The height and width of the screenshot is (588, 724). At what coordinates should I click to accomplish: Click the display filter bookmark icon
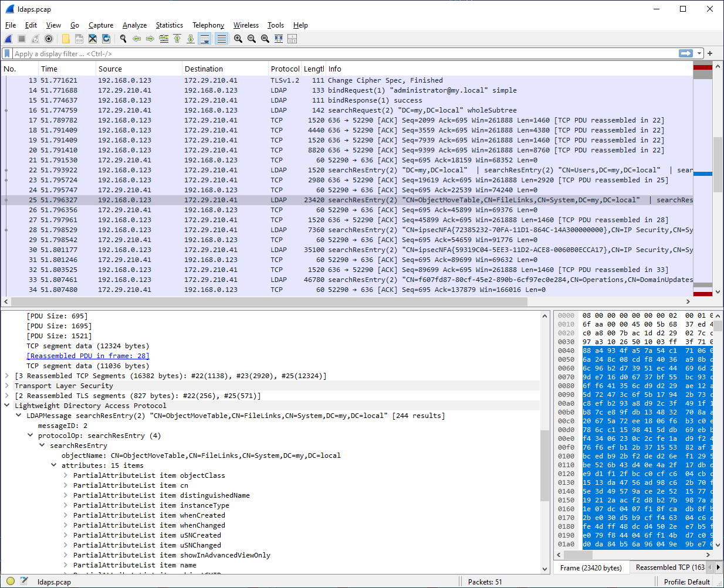tap(7, 53)
